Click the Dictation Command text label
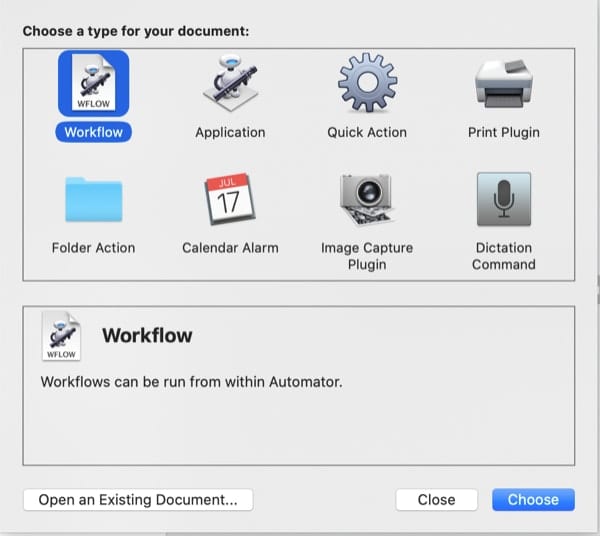This screenshot has height=536, width=600. [504, 256]
